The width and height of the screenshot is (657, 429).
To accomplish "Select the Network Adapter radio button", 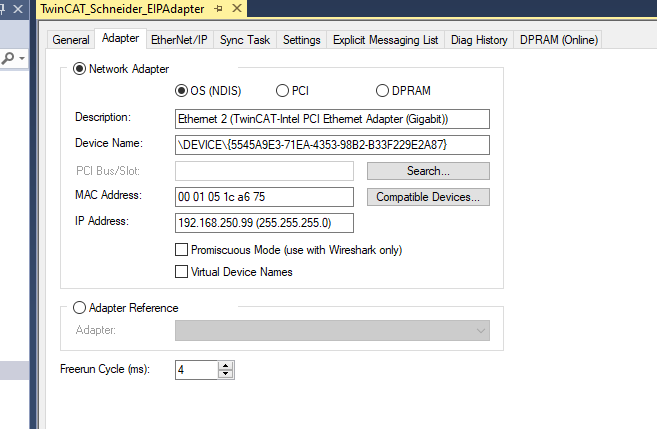I will point(79,69).
